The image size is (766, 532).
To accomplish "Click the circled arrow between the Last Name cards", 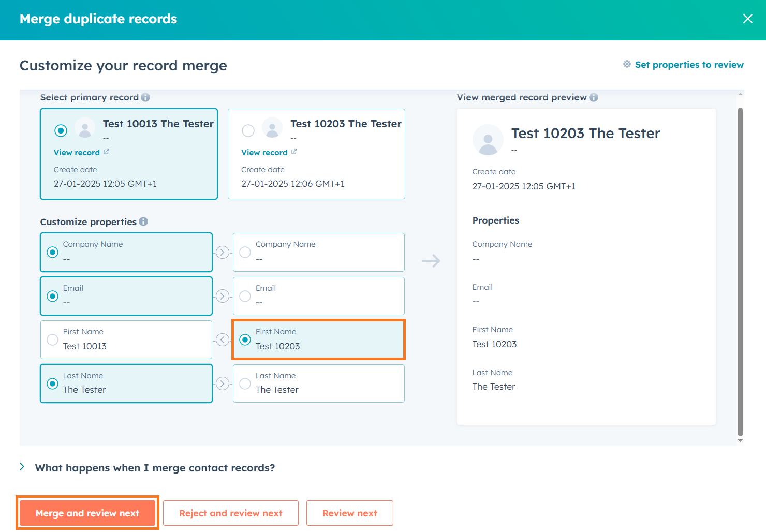I will point(223,383).
